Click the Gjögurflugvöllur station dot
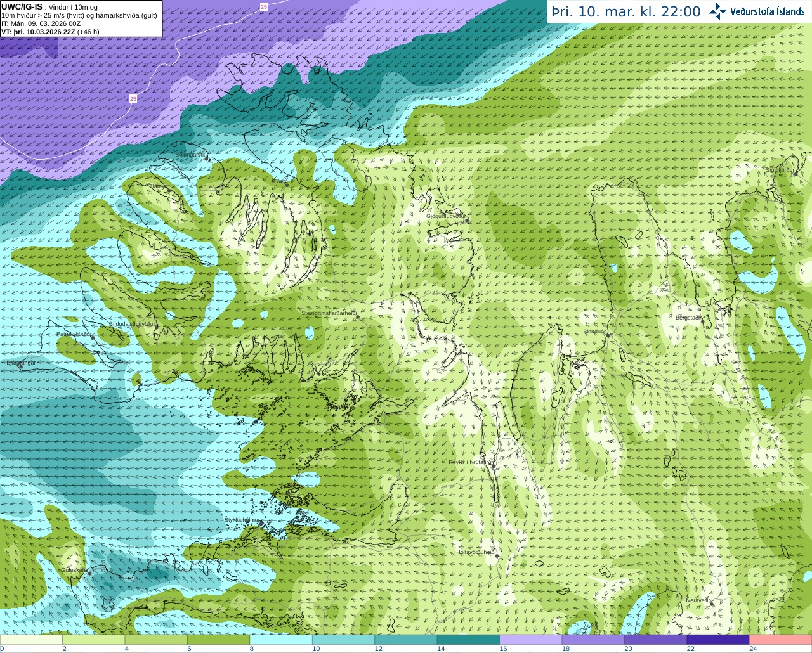812x653 pixels. click(x=468, y=220)
